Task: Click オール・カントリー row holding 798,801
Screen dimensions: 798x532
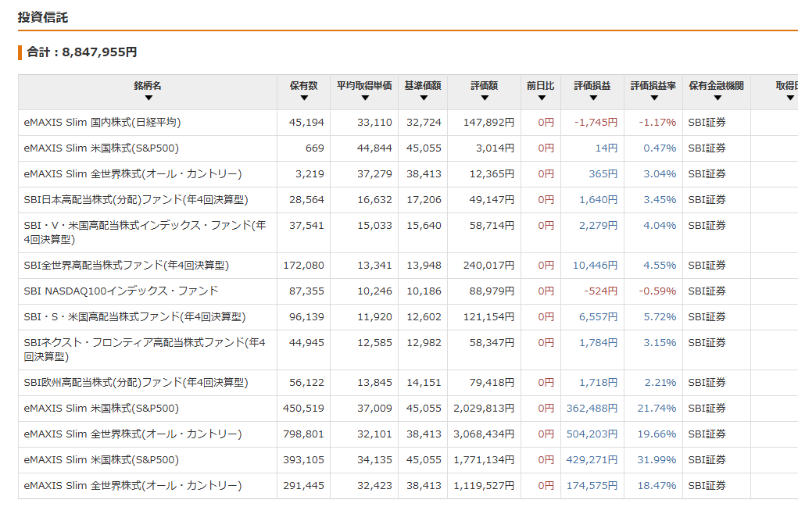Action: point(133,434)
